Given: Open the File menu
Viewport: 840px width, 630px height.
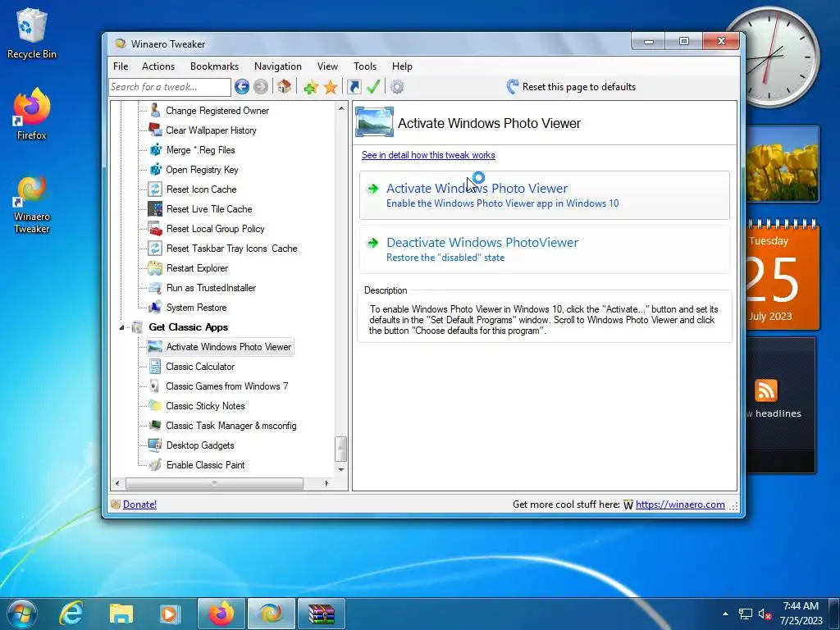Looking at the screenshot, I should 121,66.
